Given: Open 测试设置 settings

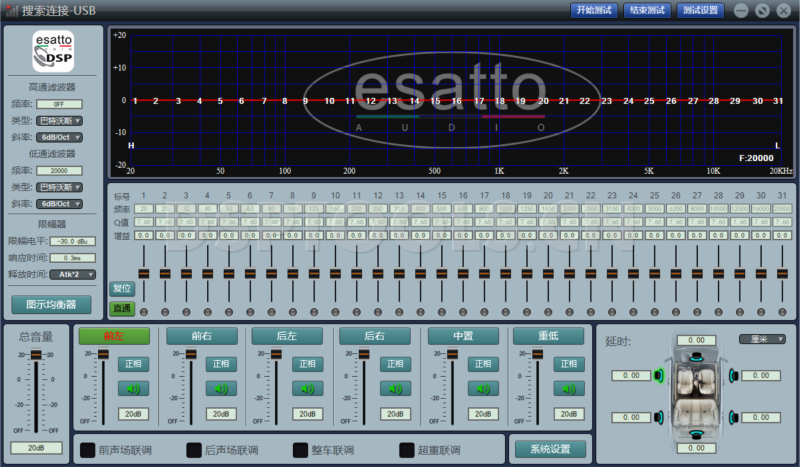Looking at the screenshot, I should coord(701,10).
